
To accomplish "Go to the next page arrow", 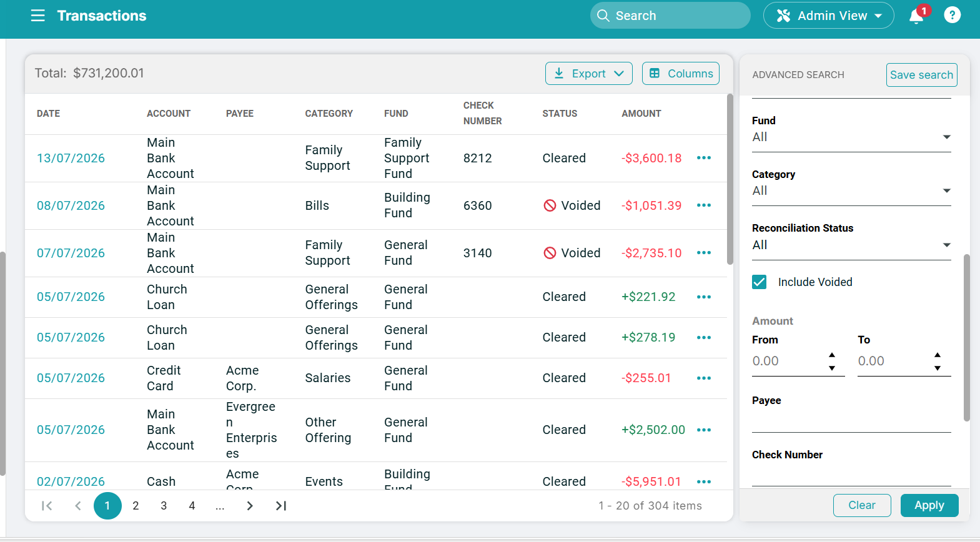I will (250, 506).
